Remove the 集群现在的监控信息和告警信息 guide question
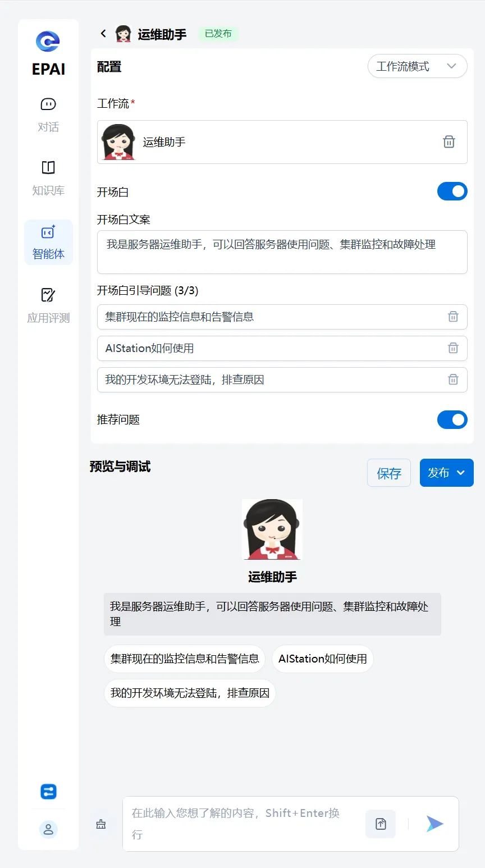This screenshot has width=485, height=868. click(x=453, y=317)
